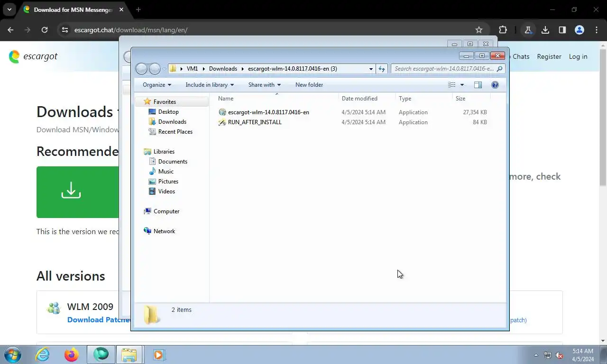
Task: Open Chrome extensions puzzle icon
Action: click(x=503, y=30)
